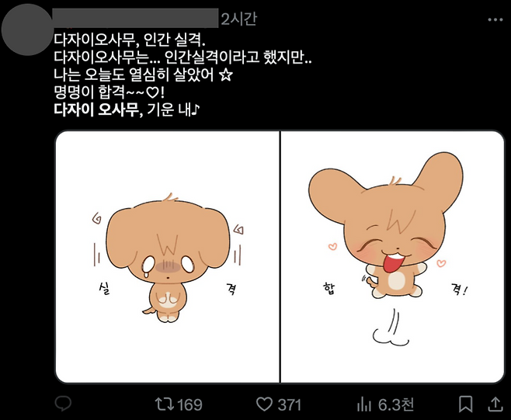Viewport: 511px width, 420px height.
Task: Open the author's round profile avatar
Action: pyautogui.click(x=27, y=30)
